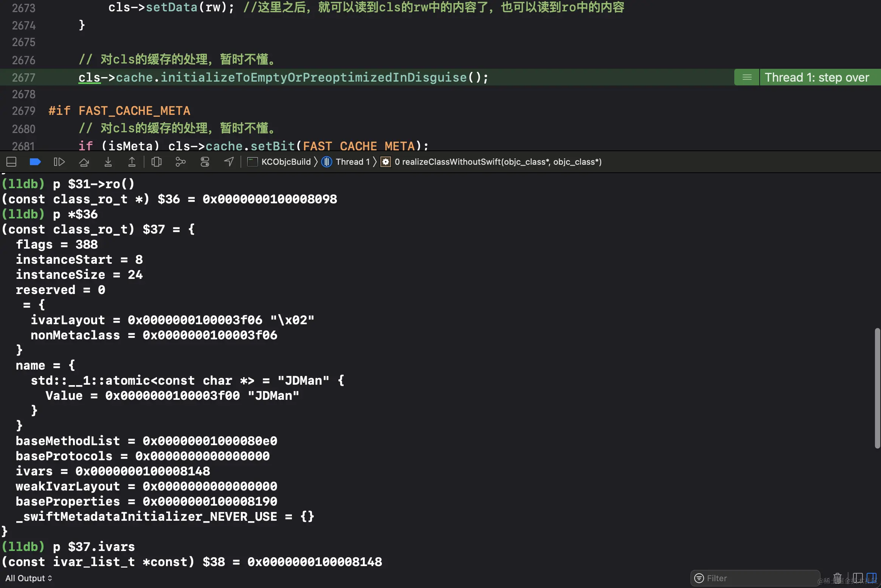Click the filter icon in Filter field
The image size is (881, 588).
click(x=700, y=578)
